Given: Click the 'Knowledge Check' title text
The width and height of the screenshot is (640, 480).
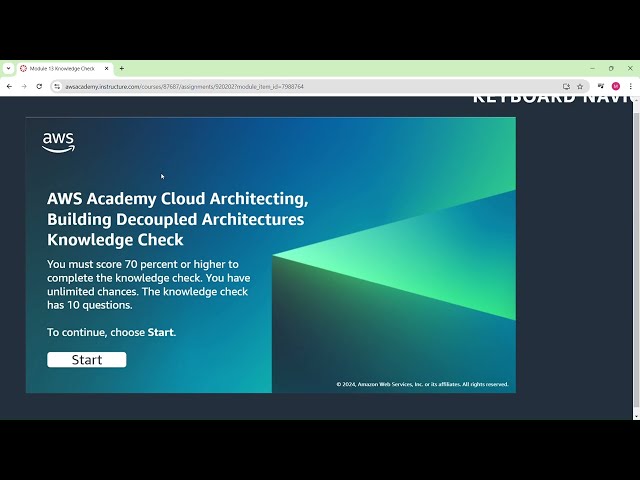Looking at the screenshot, I should point(115,240).
